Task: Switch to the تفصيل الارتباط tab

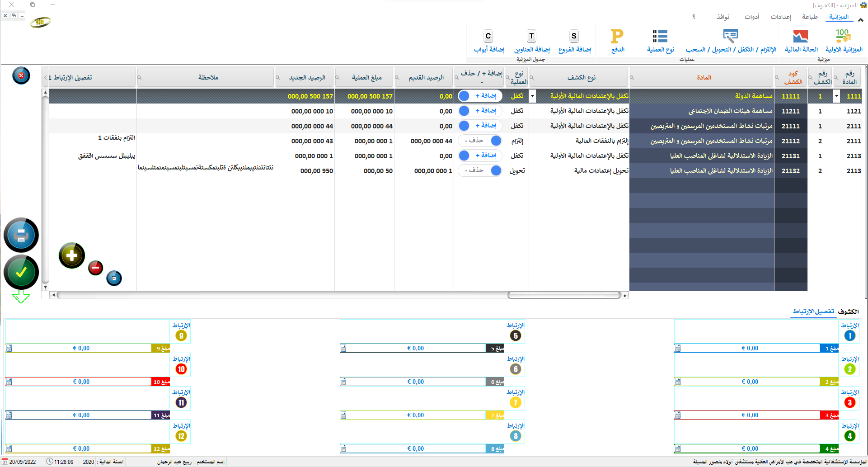Action: point(813,311)
